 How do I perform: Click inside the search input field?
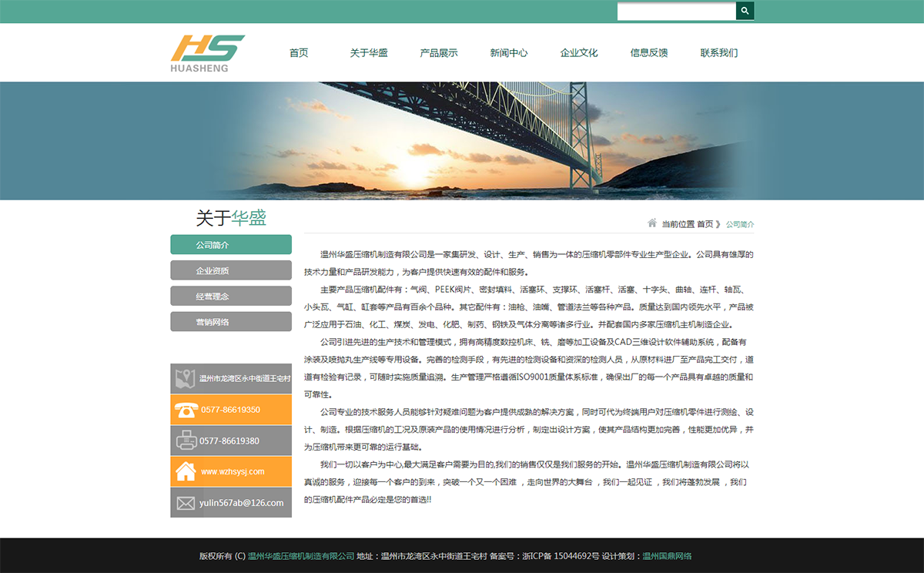click(x=676, y=11)
